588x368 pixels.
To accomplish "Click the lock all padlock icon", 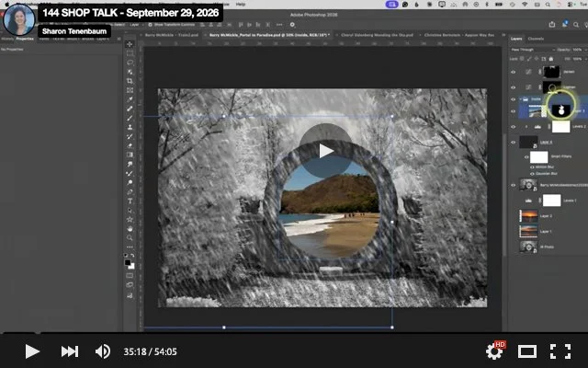I will tap(551, 59).
